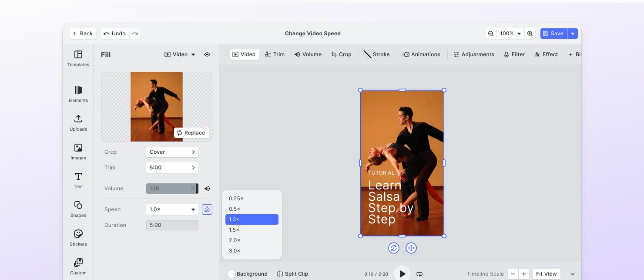Open the Speed dropdown showing 1.0×
This screenshot has height=280, width=644.
(172, 209)
